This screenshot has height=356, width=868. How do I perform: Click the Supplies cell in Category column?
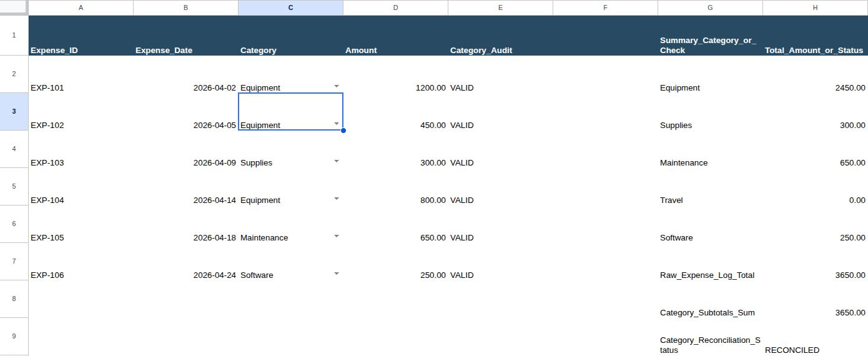pos(290,149)
